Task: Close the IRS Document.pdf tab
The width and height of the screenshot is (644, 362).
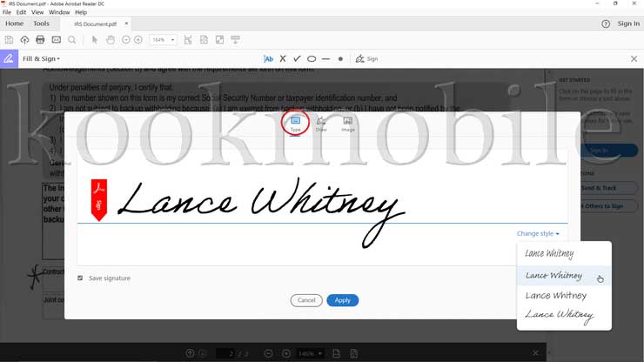Action: 126,23
